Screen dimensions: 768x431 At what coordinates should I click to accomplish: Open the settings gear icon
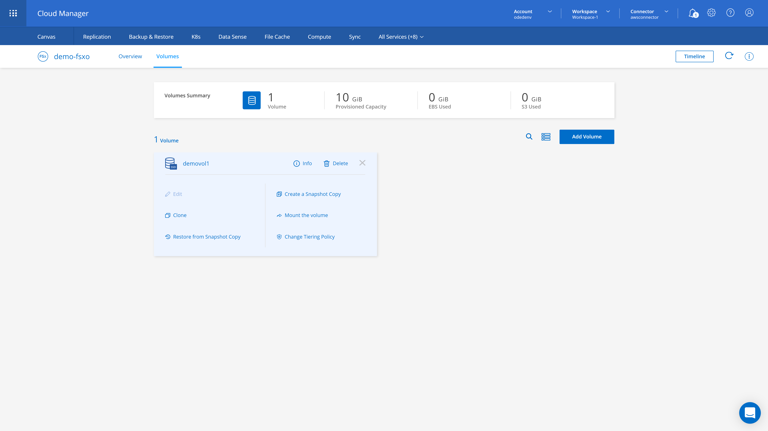711,13
